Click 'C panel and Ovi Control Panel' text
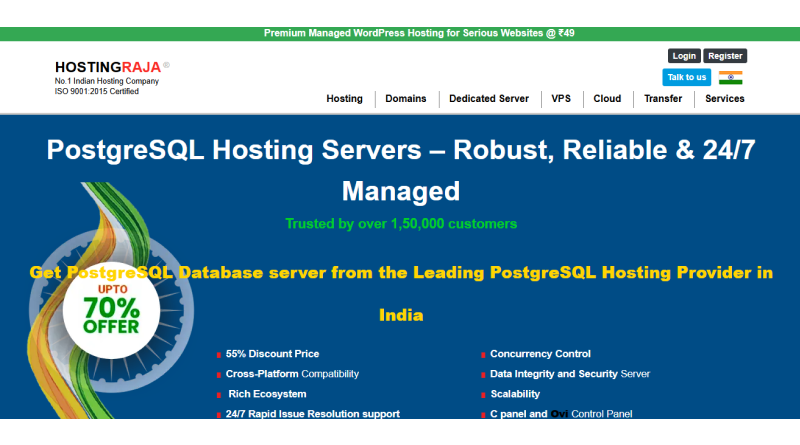800x445 pixels. (561, 414)
